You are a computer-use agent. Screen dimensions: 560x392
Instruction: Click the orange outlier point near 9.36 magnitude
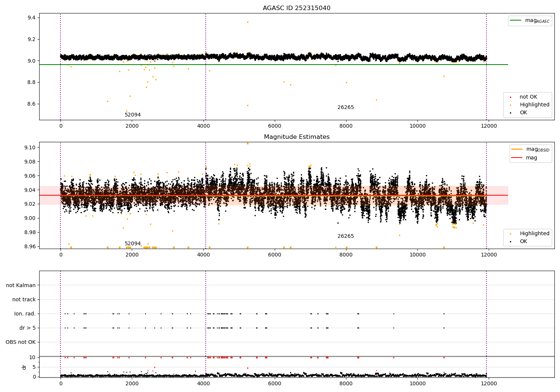248,22
